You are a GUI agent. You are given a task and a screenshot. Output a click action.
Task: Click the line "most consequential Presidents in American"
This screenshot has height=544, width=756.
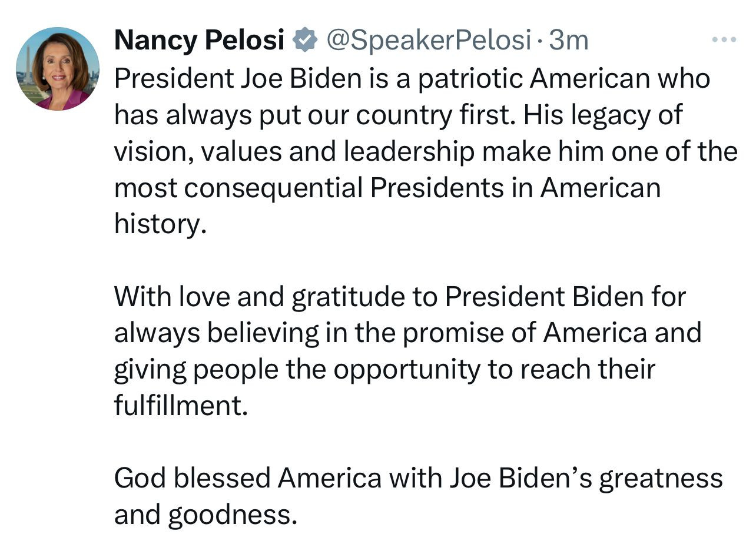[387, 187]
